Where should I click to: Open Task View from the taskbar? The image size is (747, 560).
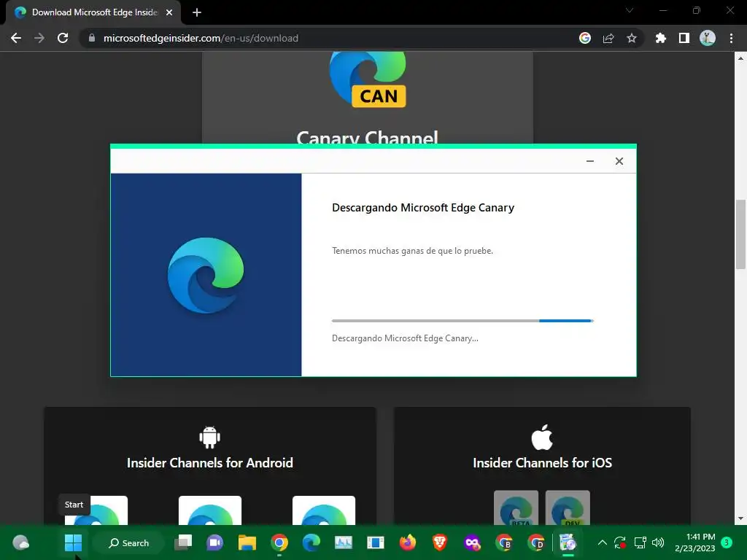tap(183, 542)
